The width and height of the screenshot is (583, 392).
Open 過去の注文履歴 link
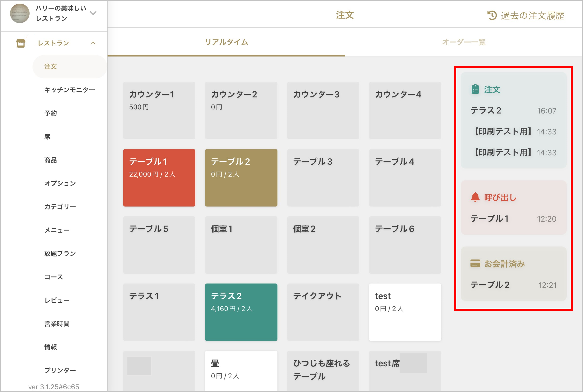[x=526, y=15]
